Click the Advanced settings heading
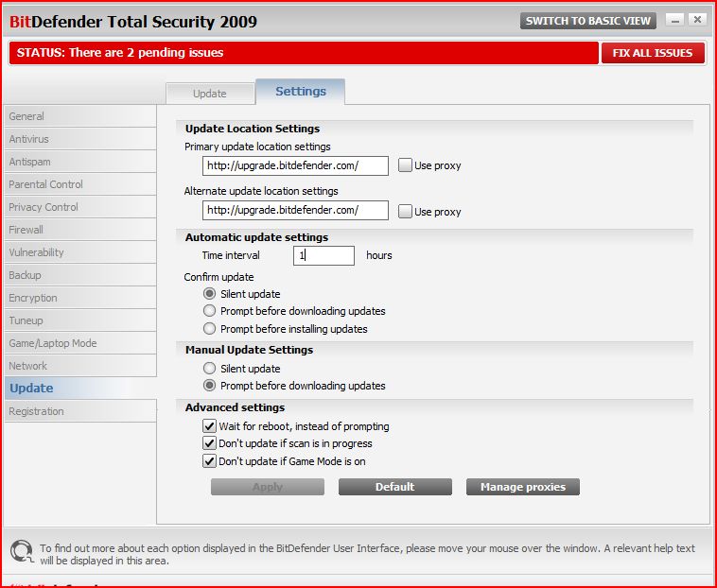The image size is (717, 588). (x=235, y=407)
